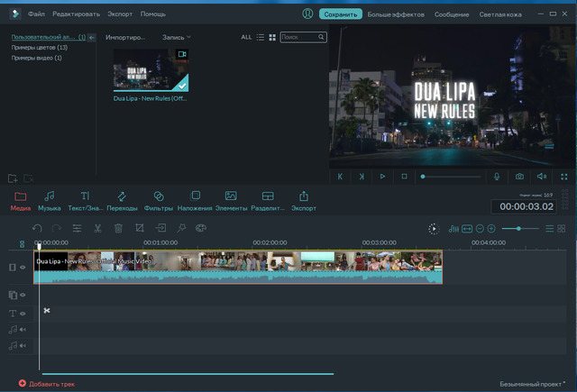Open the Файл menu

pos(36,14)
